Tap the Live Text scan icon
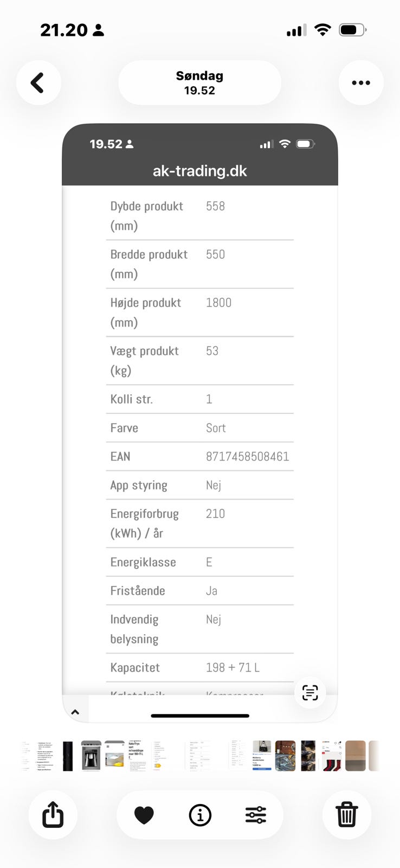 tap(310, 692)
